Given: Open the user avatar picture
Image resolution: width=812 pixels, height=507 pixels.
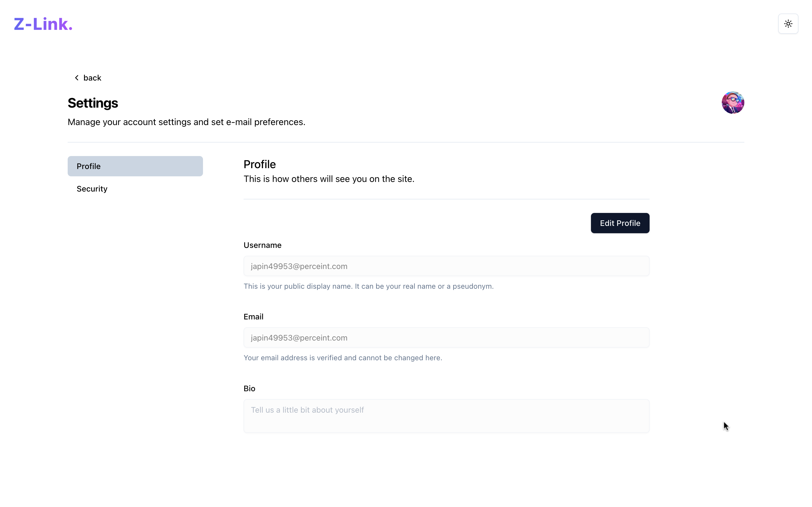Looking at the screenshot, I should pos(732,103).
